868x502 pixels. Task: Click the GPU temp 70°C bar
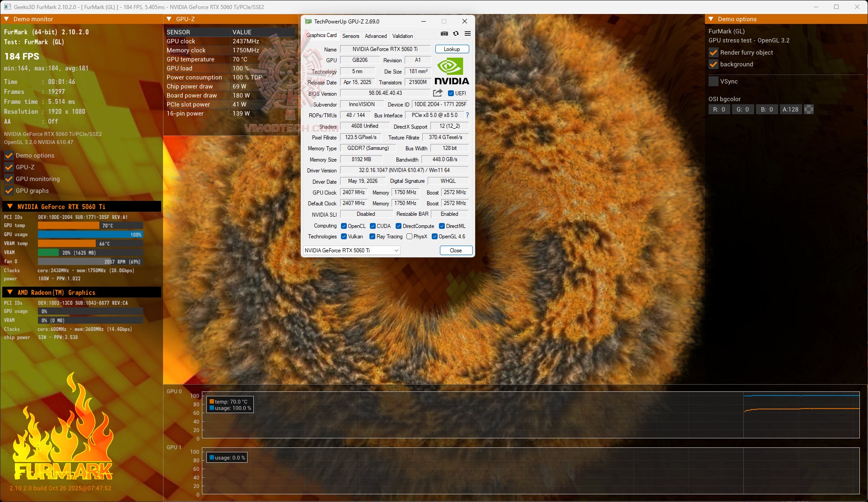(90, 226)
